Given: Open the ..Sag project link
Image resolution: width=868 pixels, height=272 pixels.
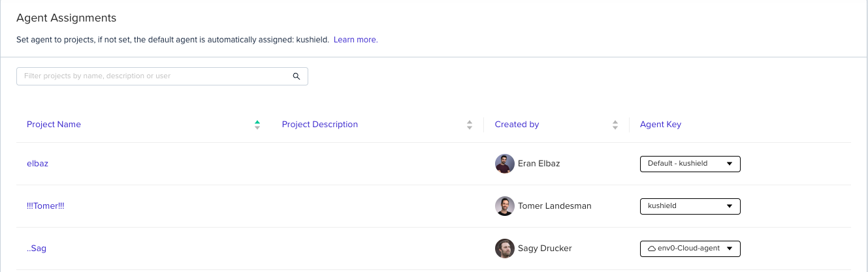Looking at the screenshot, I should tap(37, 249).
